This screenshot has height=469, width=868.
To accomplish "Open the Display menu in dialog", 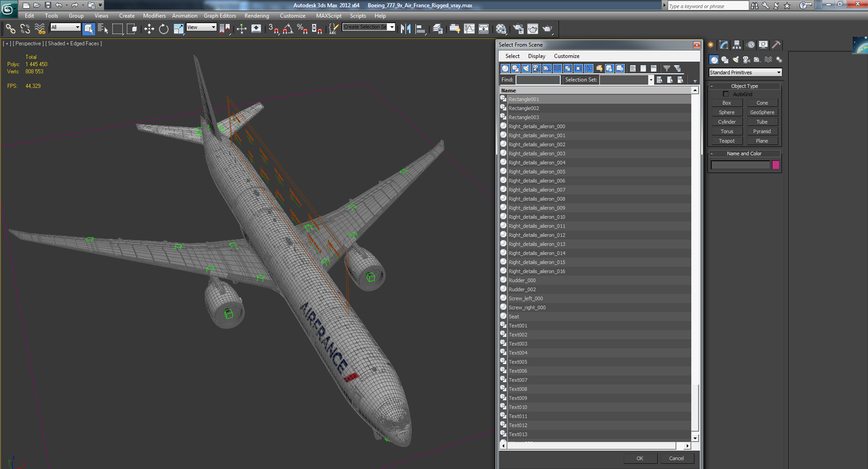I will coord(537,56).
